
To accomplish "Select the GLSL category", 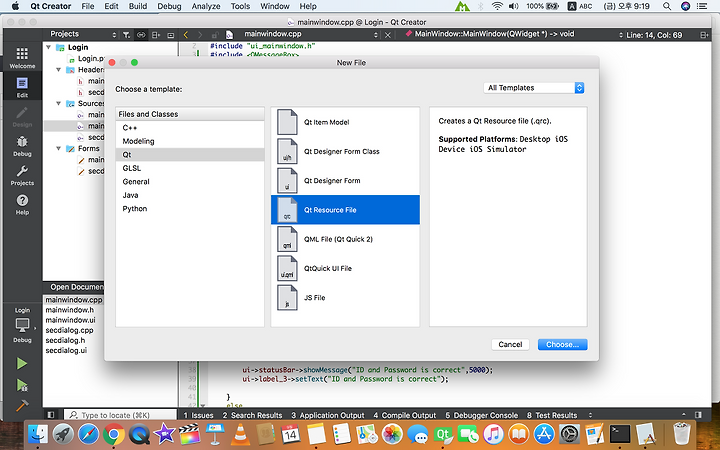I will click(190, 168).
